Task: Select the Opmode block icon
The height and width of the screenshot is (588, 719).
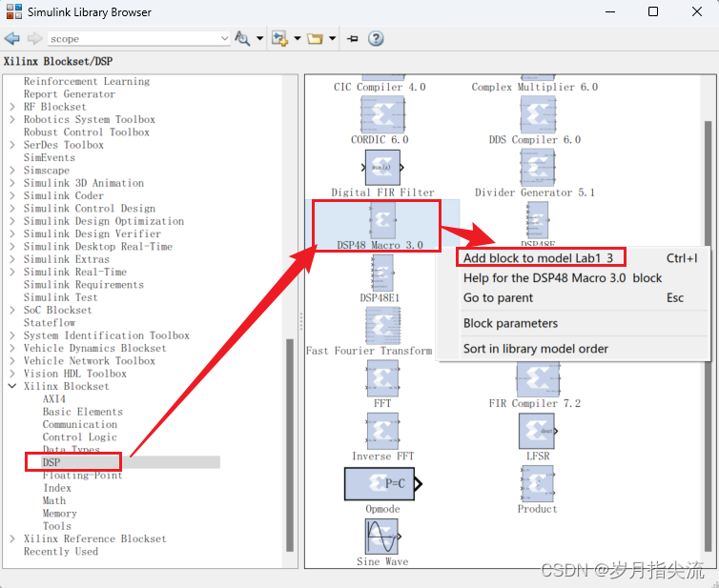Action: tap(383, 483)
